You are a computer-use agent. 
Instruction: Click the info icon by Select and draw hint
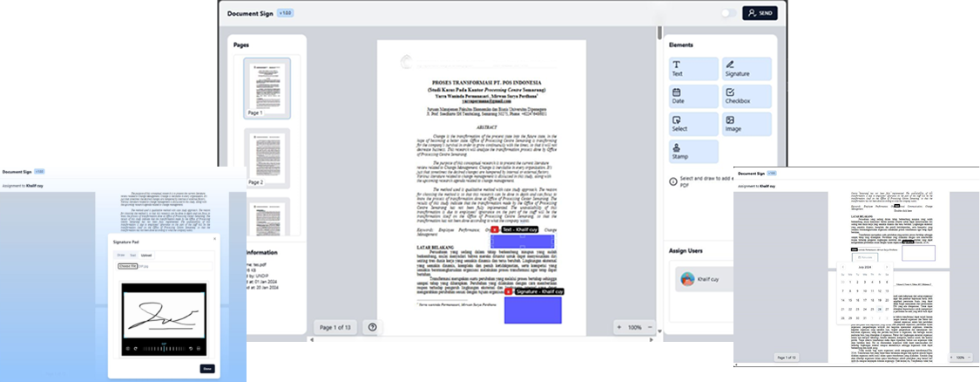click(673, 181)
